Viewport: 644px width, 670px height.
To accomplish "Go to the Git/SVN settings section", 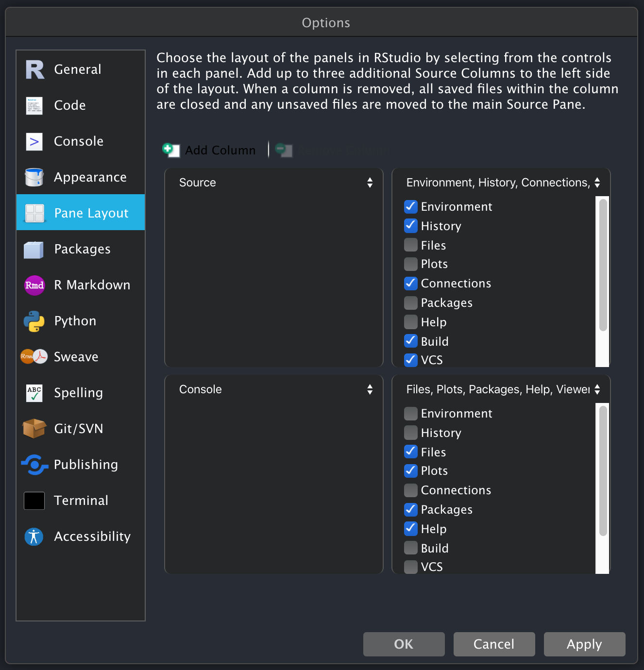I will [34, 429].
